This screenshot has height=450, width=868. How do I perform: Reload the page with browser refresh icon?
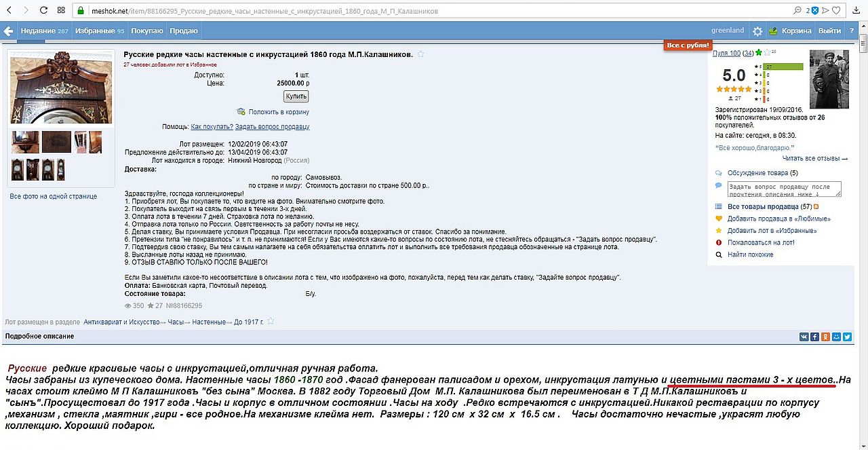43,11
